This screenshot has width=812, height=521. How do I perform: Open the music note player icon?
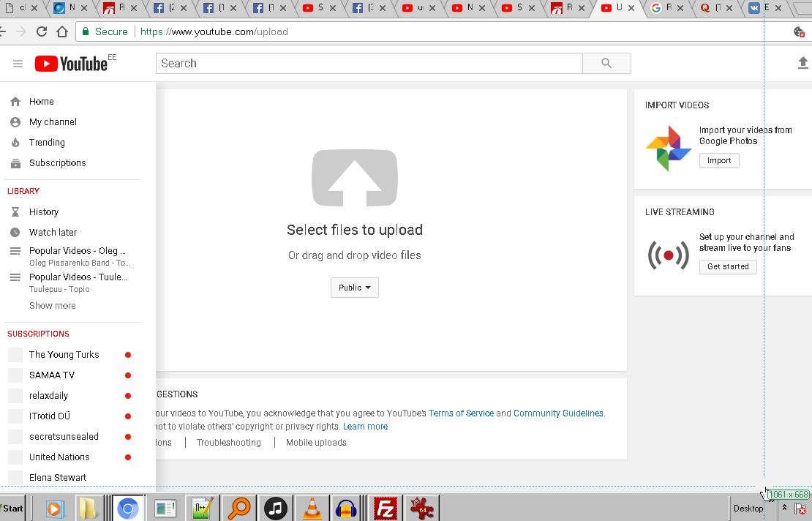coord(276,509)
